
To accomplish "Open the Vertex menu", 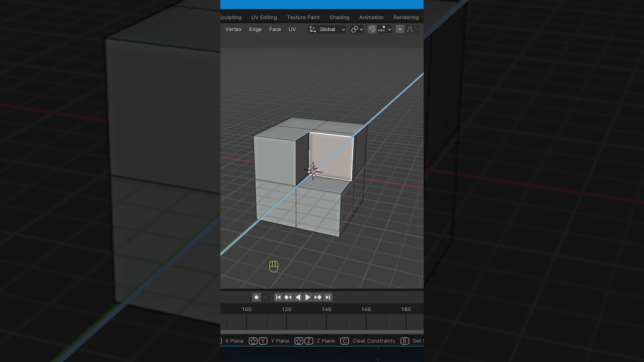I will coord(233,29).
